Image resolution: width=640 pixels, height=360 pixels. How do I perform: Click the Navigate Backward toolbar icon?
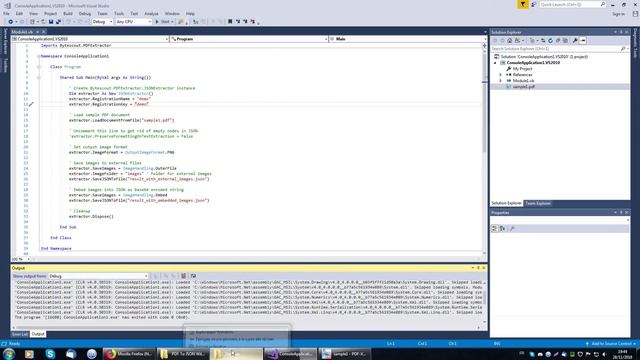pos(11,22)
